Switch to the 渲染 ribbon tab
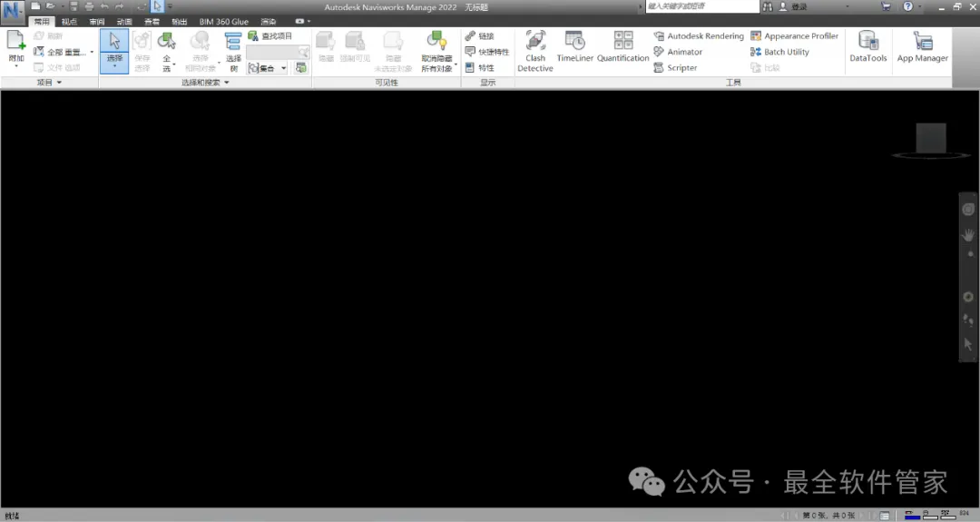 269,21
